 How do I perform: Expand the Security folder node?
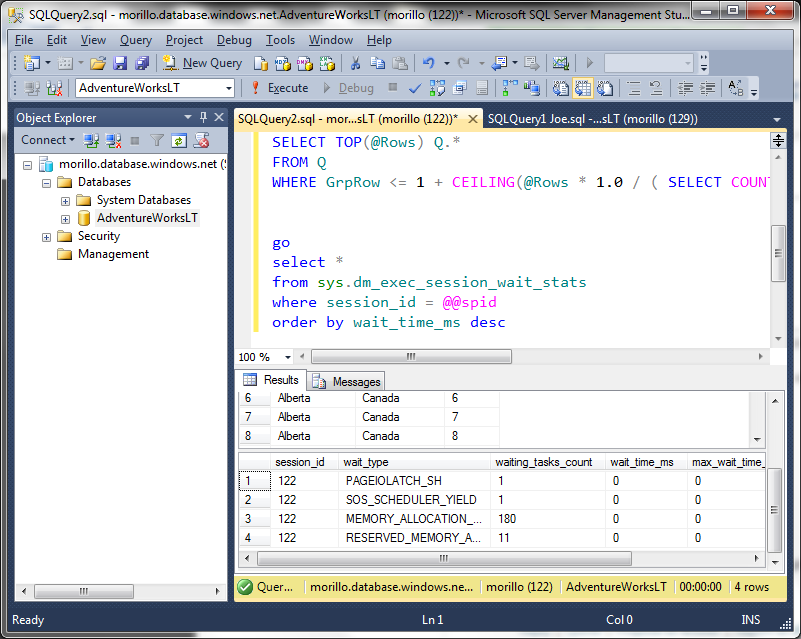tap(46, 237)
